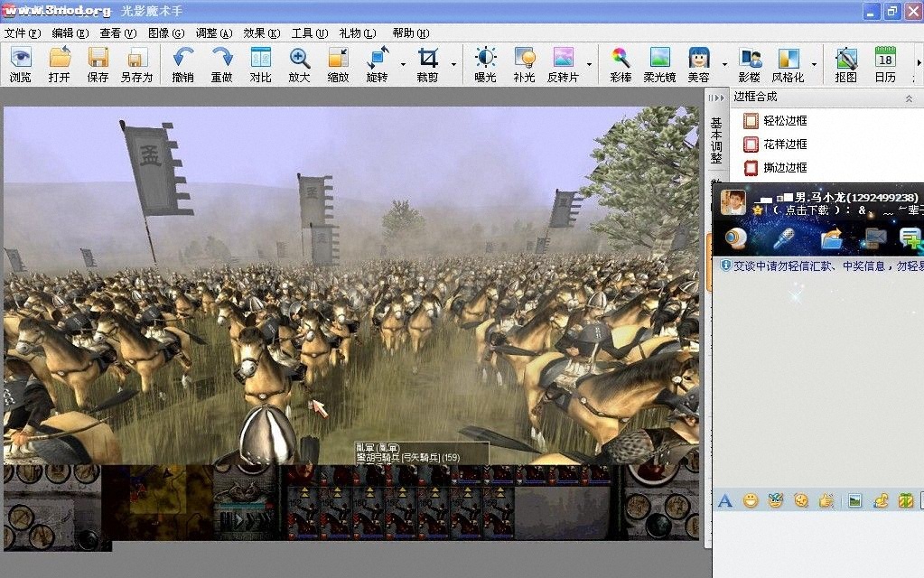Click the 抠图 cutout tool icon
924x578 pixels.
tap(846, 63)
